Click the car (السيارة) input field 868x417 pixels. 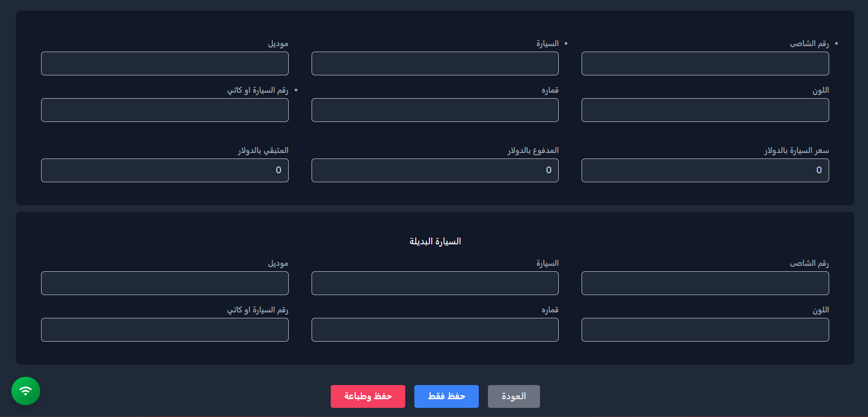coord(434,63)
